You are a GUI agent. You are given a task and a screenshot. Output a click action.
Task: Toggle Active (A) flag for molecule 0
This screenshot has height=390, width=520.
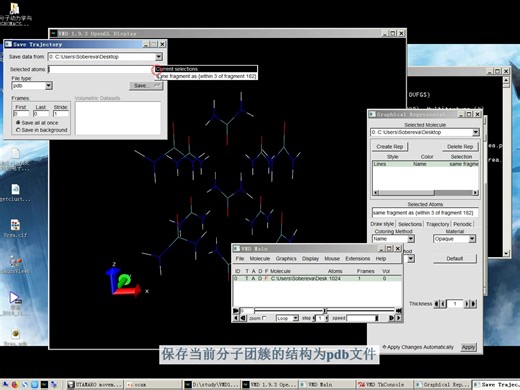coord(253,278)
